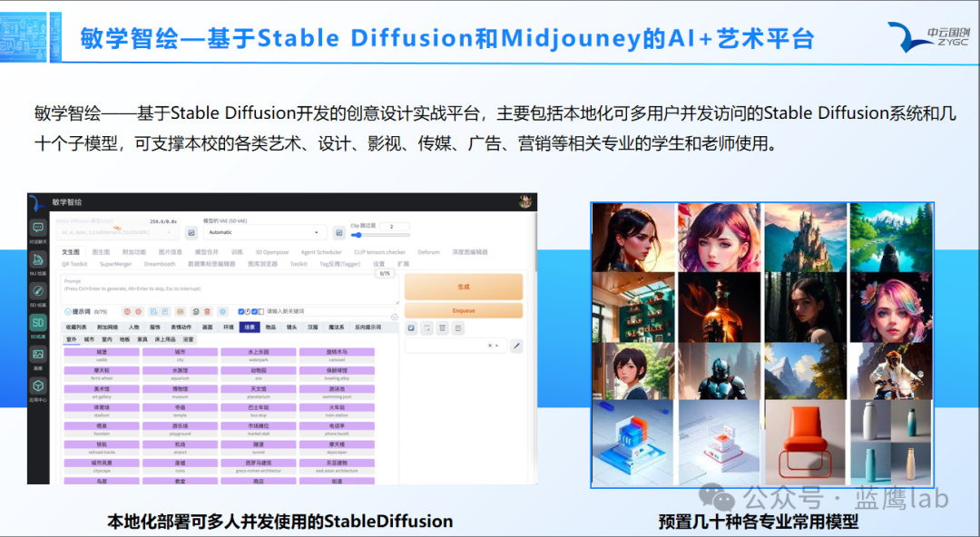The width and height of the screenshot is (980, 537).
Task: Click the blue pencil edit-style icon
Action: [516, 346]
